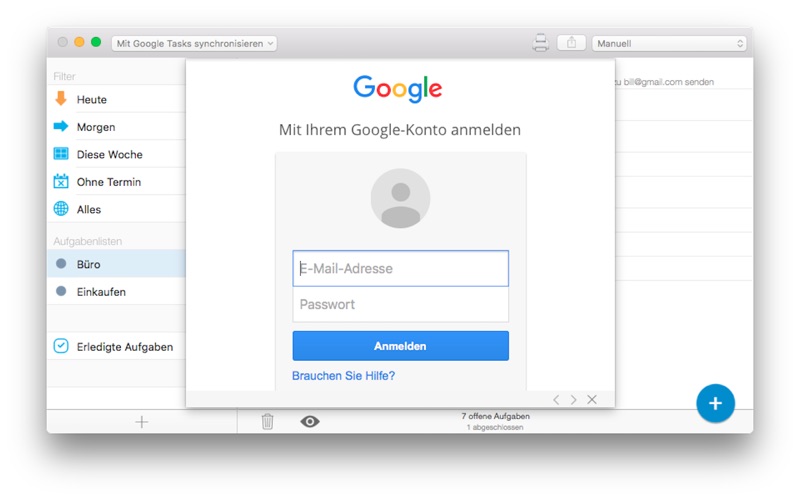Viewport: 800px width, 500px height.
Task: Go forward in the login sheet
Action: pos(573,399)
